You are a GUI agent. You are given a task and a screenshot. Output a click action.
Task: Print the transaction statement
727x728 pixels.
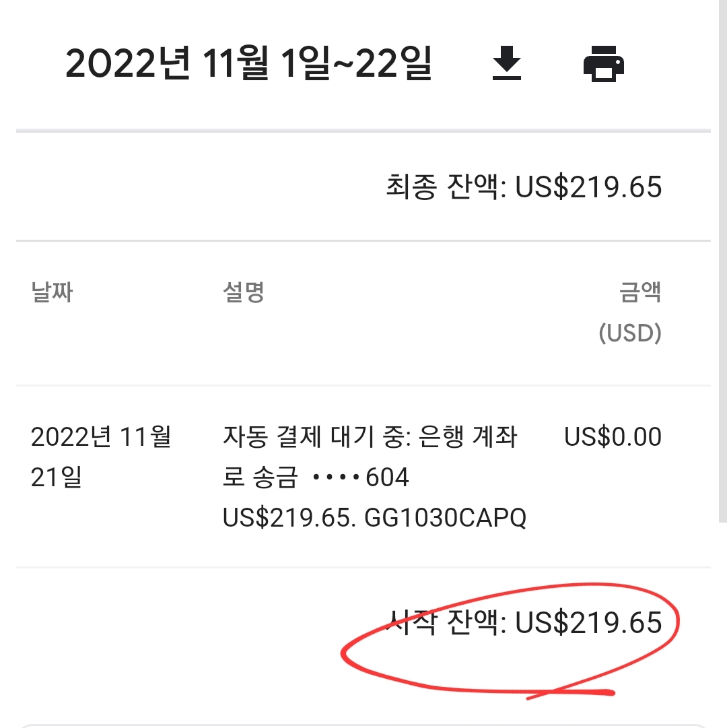[x=604, y=63]
